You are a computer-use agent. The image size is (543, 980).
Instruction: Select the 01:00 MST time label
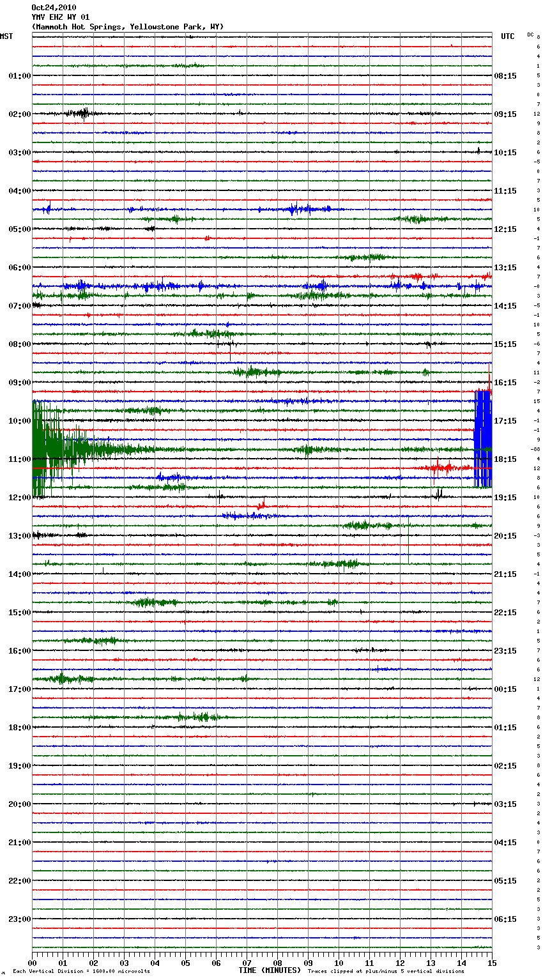pyautogui.click(x=20, y=76)
